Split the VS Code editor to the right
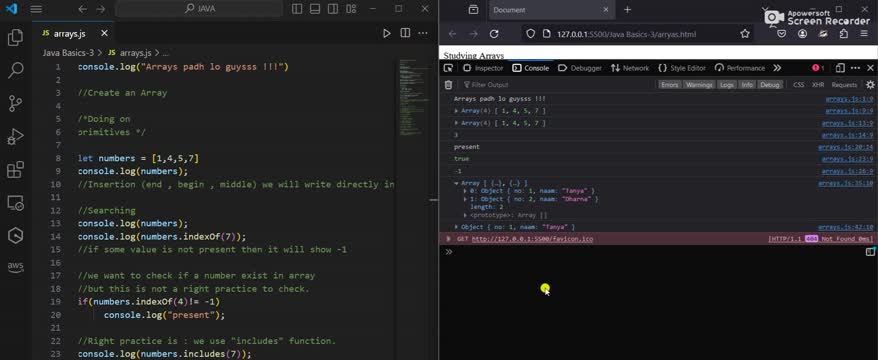 pyautogui.click(x=405, y=33)
